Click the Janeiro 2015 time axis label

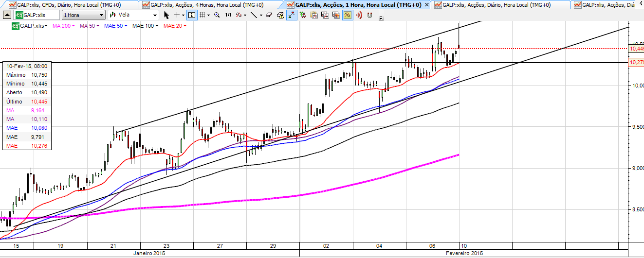[149, 254]
